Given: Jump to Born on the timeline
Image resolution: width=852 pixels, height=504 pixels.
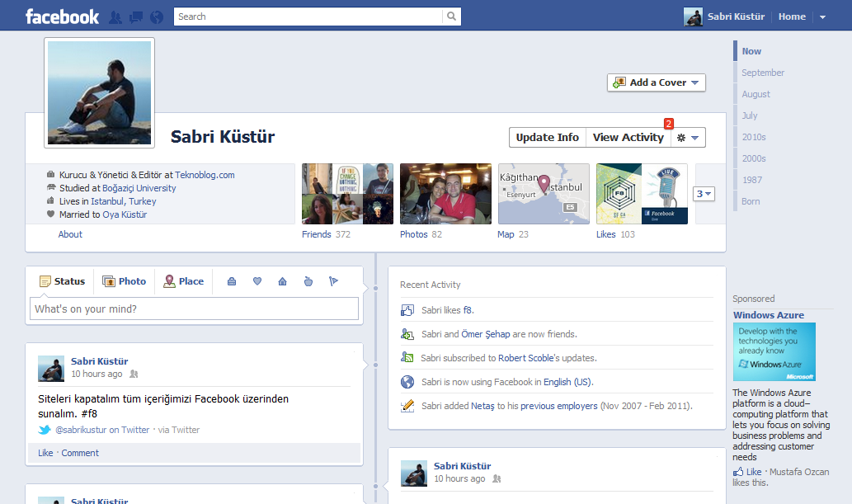Looking at the screenshot, I should 751,202.
